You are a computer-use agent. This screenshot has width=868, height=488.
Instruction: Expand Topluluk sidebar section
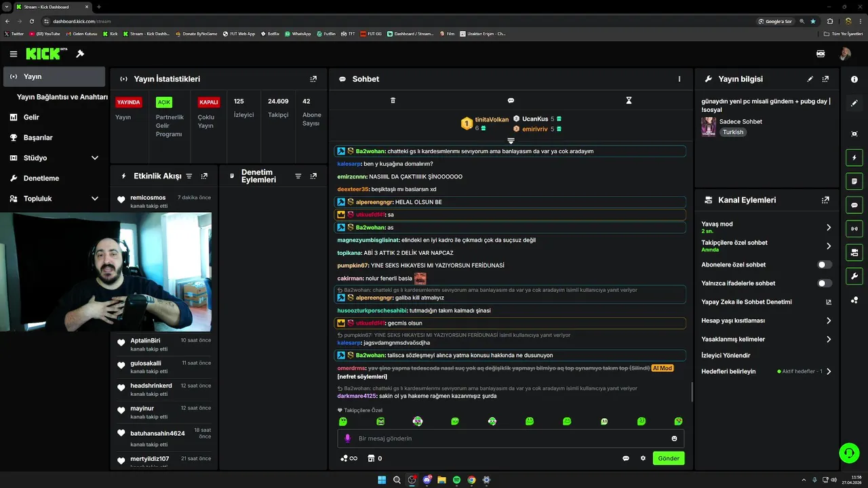tap(95, 199)
